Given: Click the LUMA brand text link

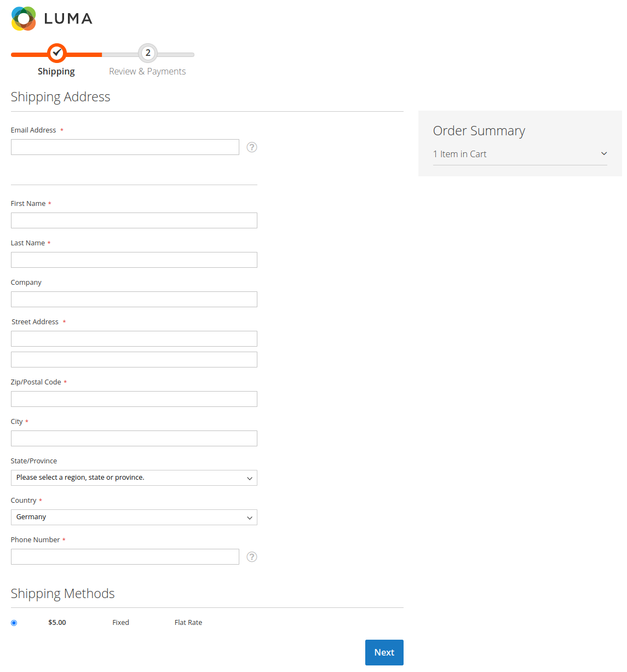Looking at the screenshot, I should pyautogui.click(x=68, y=19).
